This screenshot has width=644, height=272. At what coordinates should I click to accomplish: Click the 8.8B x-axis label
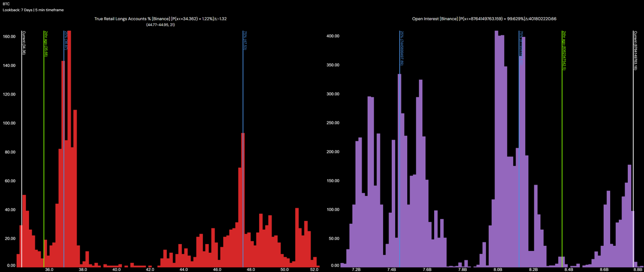click(638, 270)
